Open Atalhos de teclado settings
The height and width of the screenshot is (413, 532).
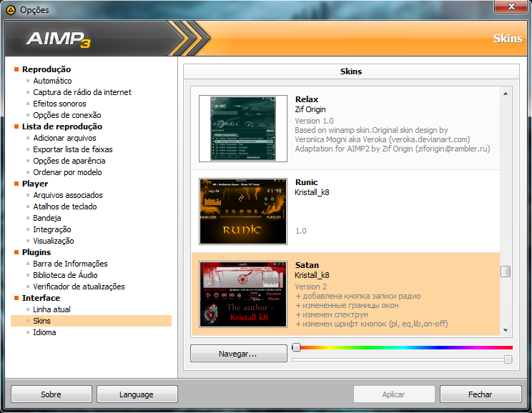pos(65,206)
